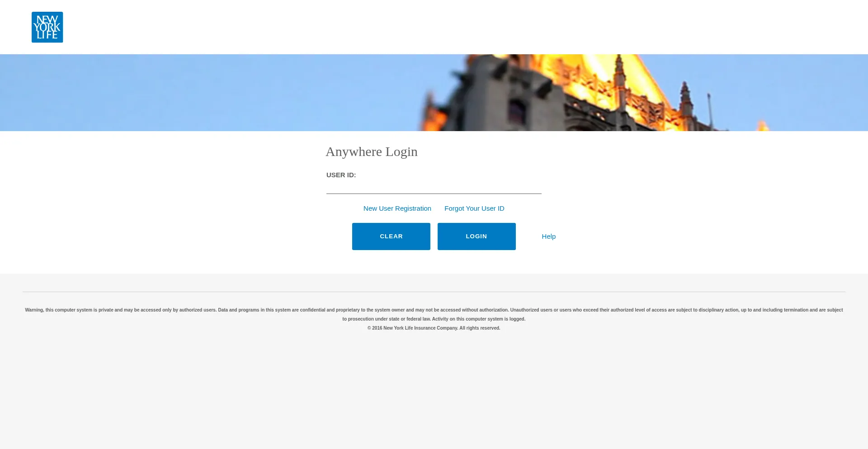Click the prosecution line of the warning
Screen dimensions: 868x449
point(434,319)
